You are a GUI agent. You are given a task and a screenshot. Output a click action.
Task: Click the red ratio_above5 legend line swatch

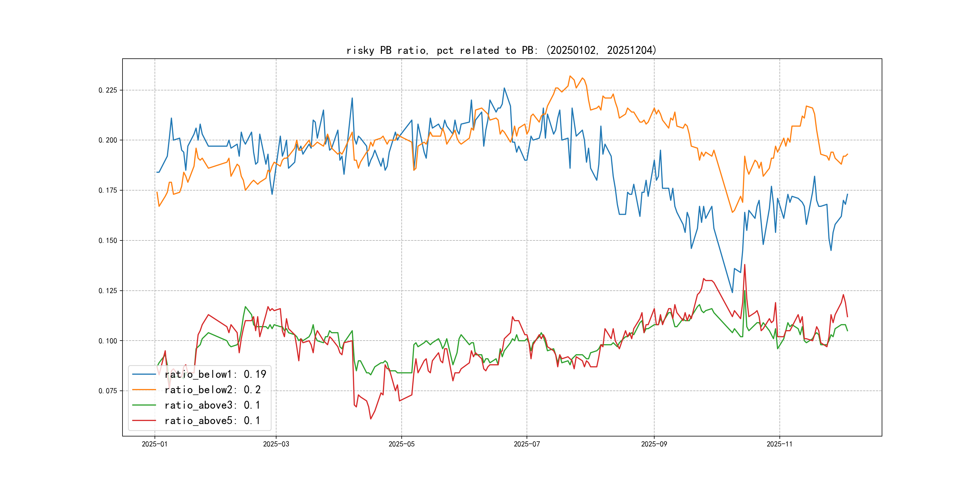[144, 420]
